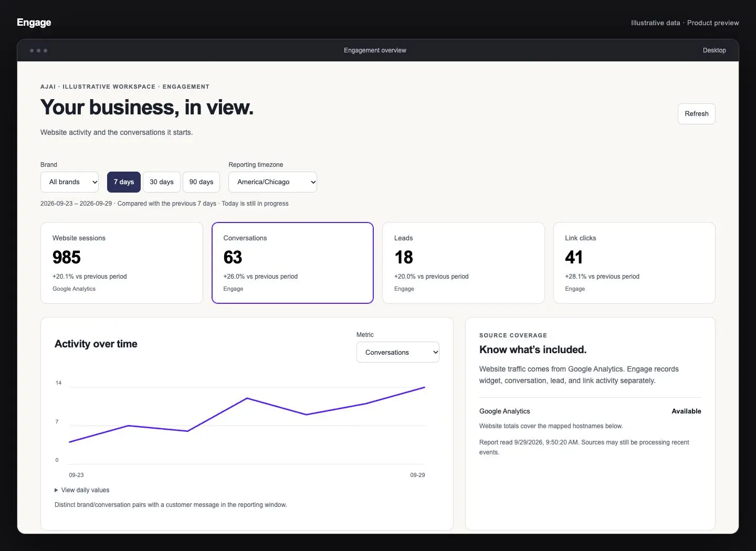Image resolution: width=756 pixels, height=551 pixels.
Task: Select the Conversations metric card
Action: point(292,263)
